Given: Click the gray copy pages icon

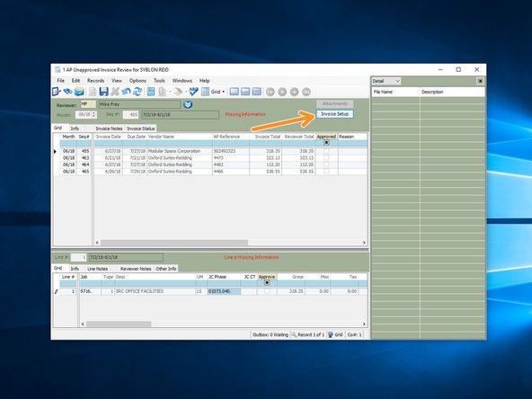Looking at the screenshot, I should pyautogui.click(x=162, y=92).
